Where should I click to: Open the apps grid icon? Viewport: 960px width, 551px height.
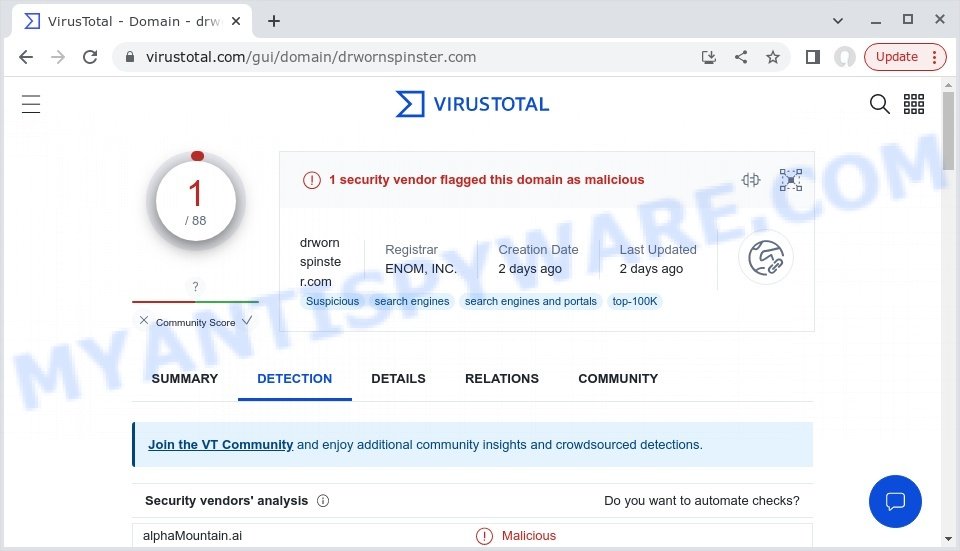point(913,104)
